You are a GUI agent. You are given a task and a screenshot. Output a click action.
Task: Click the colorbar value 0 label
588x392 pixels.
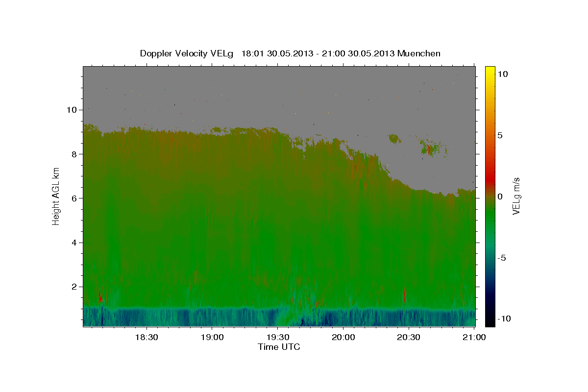[x=500, y=196]
